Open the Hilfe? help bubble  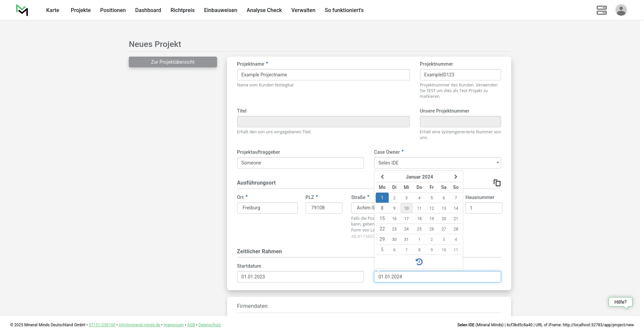(x=620, y=302)
